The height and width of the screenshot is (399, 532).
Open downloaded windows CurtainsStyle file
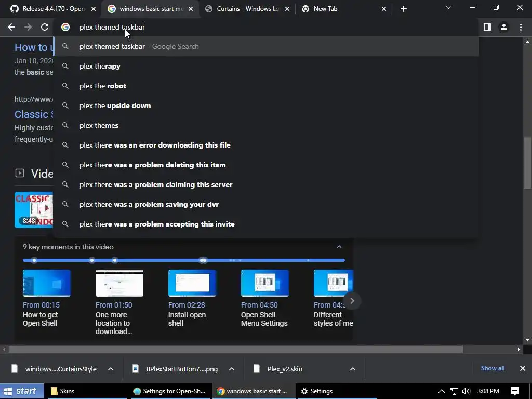coord(54,369)
